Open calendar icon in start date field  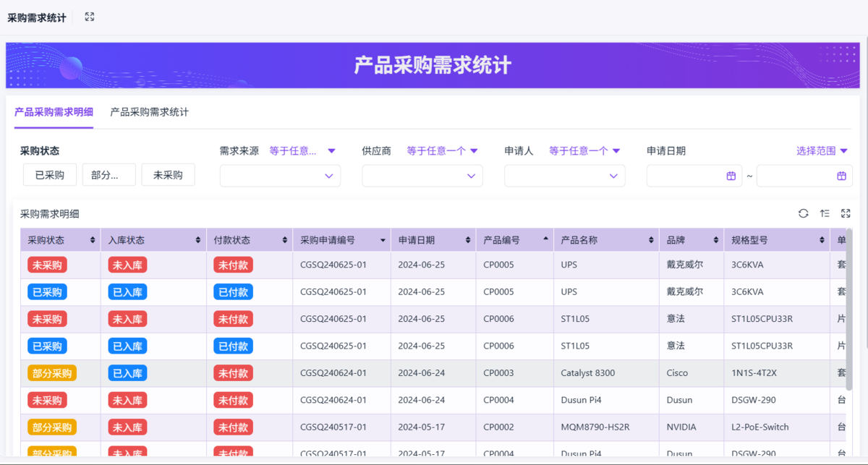pyautogui.click(x=731, y=176)
